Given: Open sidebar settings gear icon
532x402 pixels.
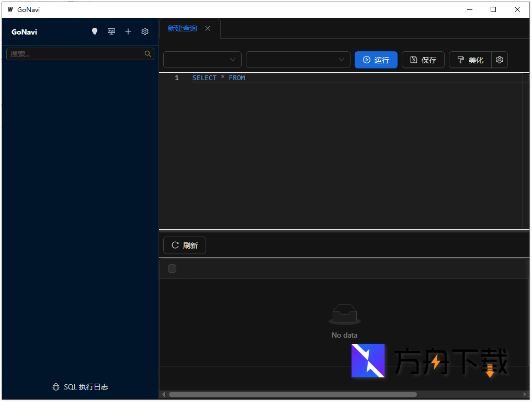Looking at the screenshot, I should point(145,31).
